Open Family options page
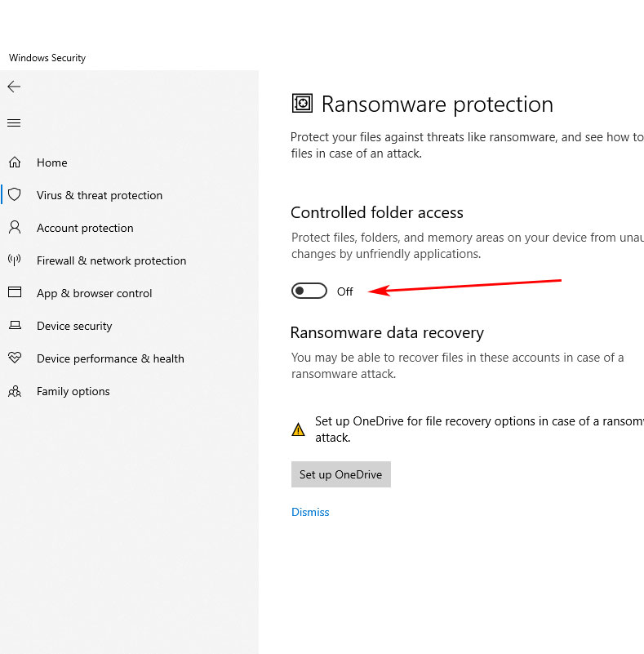Screen dimensions: 644x654 click(73, 391)
